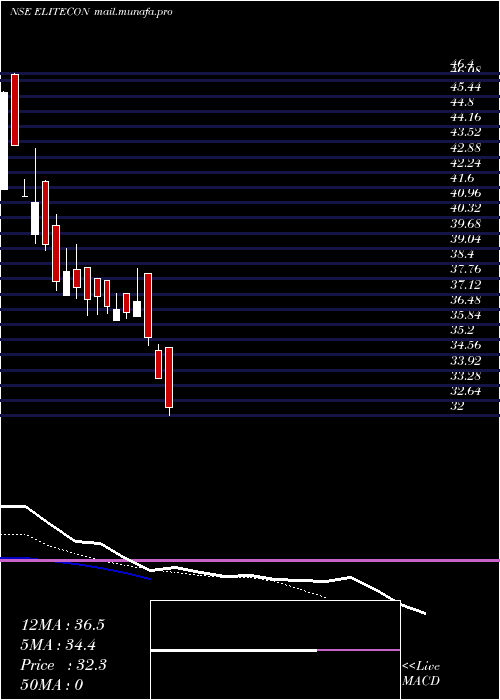
Task: Click the 39.68 price axis label
Action: click(x=466, y=224)
